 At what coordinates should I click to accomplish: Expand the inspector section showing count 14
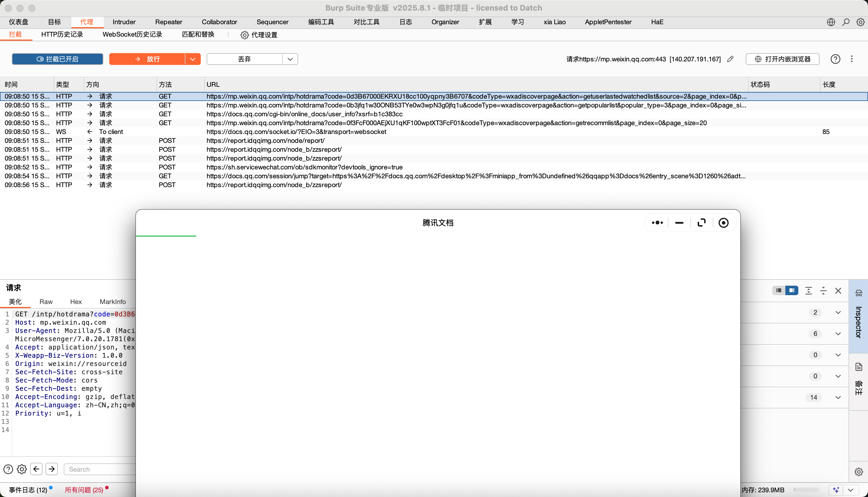coord(838,397)
